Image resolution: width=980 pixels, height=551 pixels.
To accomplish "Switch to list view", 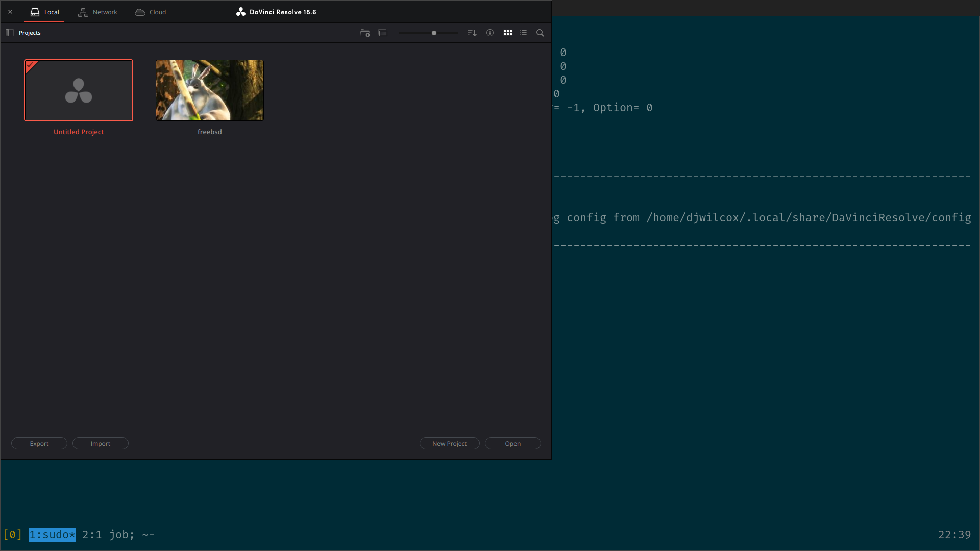I will click(523, 33).
